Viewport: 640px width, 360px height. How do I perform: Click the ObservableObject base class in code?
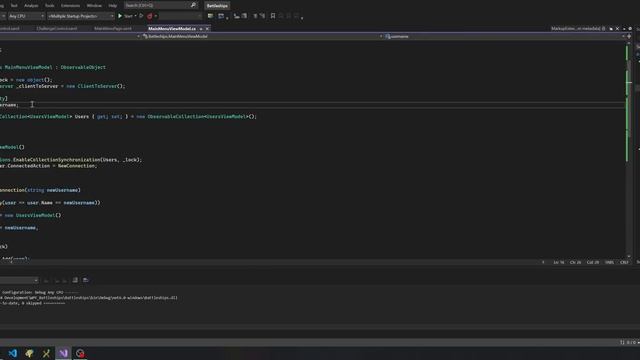tap(83, 67)
